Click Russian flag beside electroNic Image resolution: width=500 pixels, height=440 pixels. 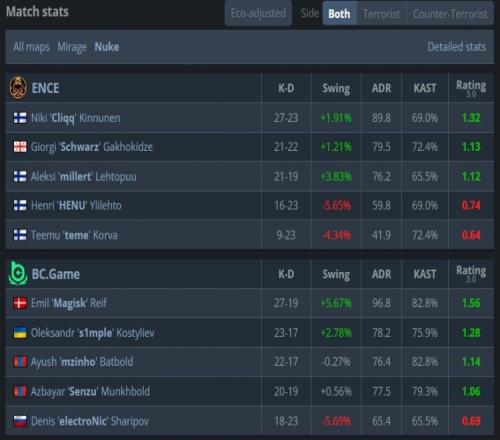pyautogui.click(x=20, y=421)
